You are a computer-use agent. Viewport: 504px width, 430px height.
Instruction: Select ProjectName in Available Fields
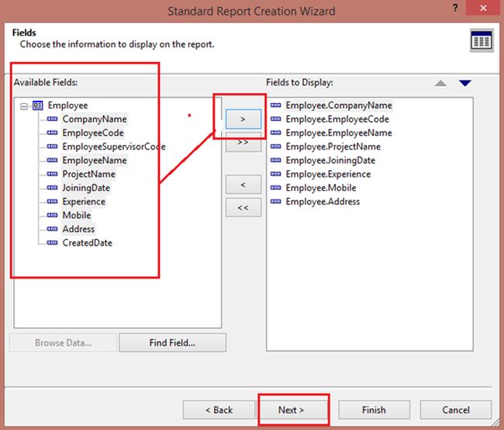[88, 174]
